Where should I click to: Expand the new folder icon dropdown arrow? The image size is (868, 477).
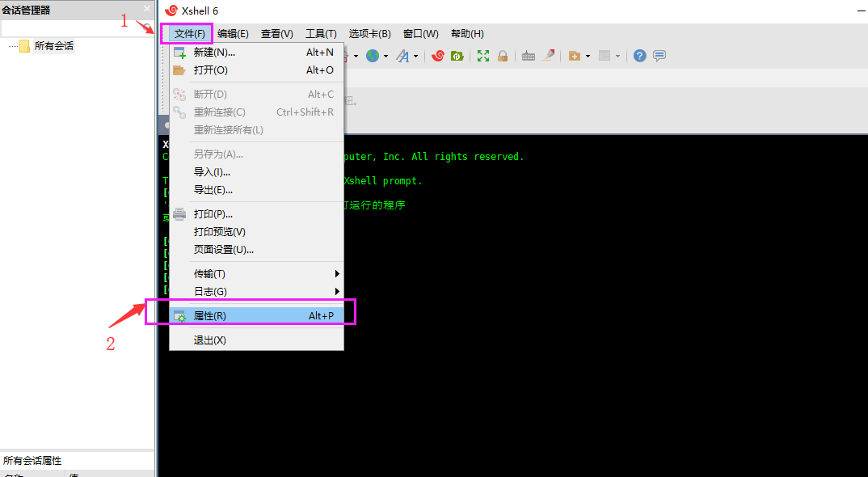click(x=588, y=56)
